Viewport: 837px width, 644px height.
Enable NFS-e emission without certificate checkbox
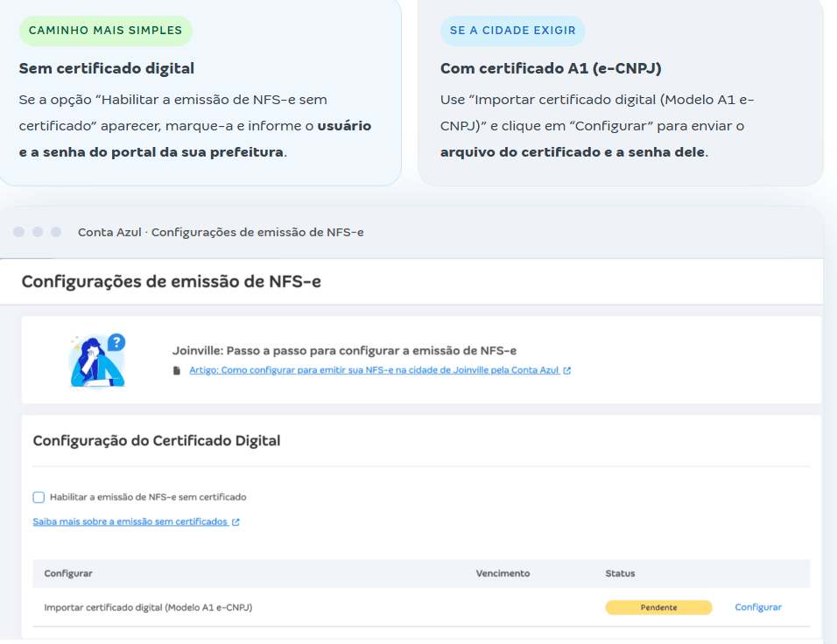pos(39,497)
